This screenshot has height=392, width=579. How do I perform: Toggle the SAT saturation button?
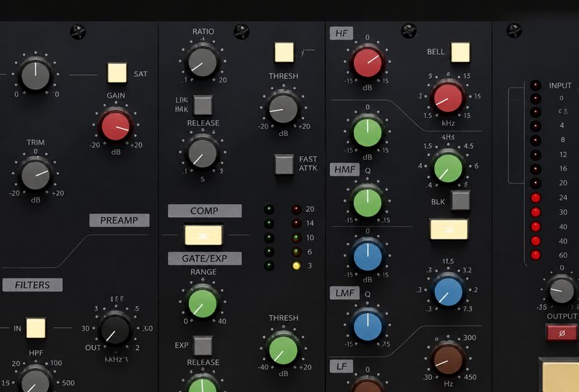tap(117, 73)
